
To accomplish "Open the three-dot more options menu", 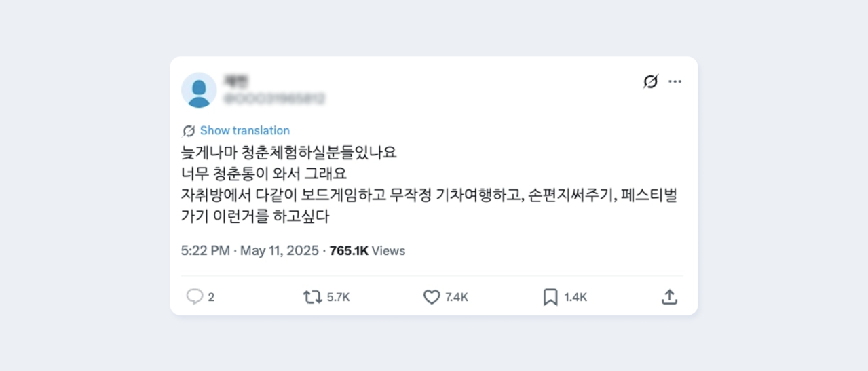I will coord(675,82).
